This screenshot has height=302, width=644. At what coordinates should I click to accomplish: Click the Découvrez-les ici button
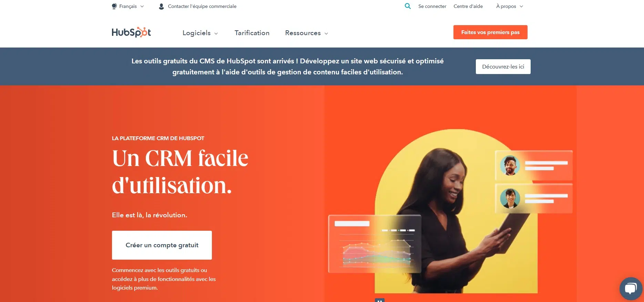503,66
